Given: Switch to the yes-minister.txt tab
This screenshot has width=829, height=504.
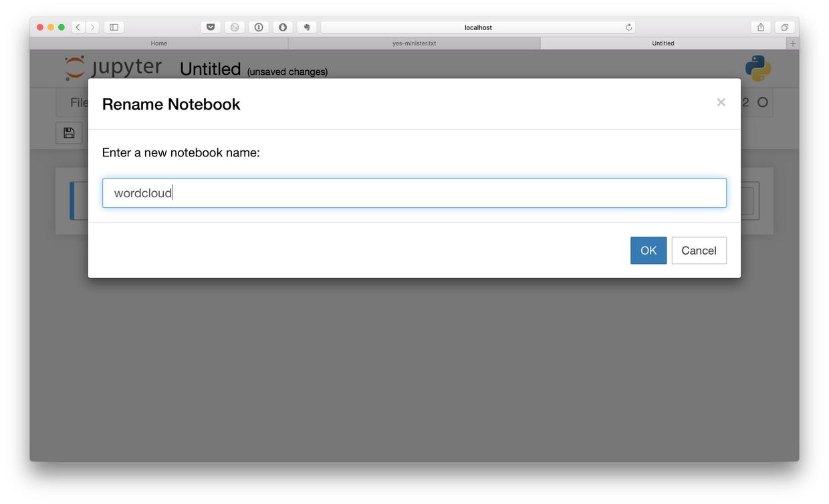Looking at the screenshot, I should pos(414,43).
